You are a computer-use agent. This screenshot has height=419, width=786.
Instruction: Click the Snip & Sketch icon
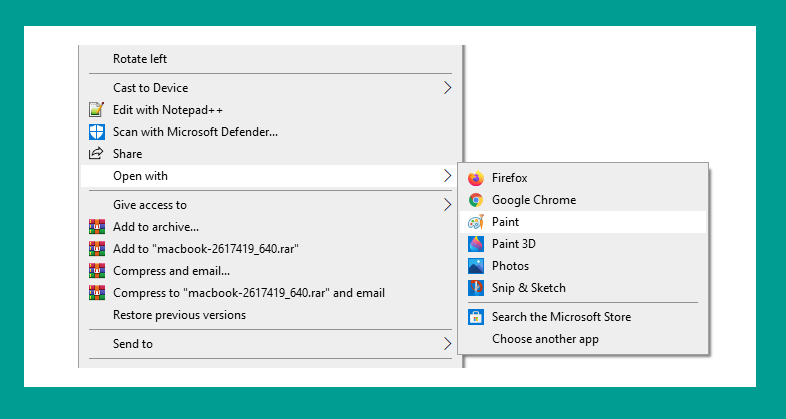[x=476, y=288]
